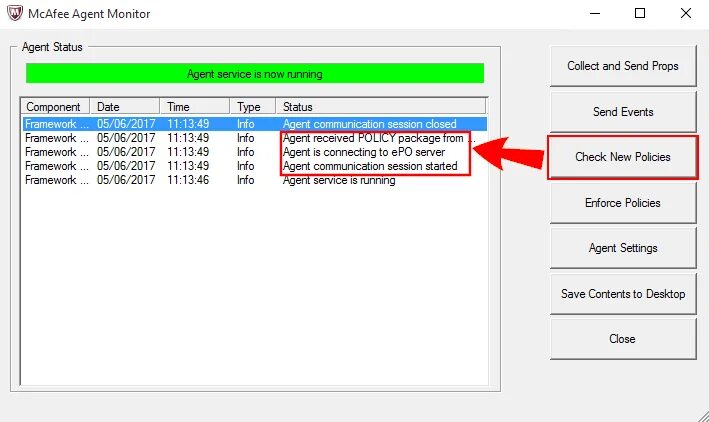Select the 'Agent service is running' row

point(255,180)
